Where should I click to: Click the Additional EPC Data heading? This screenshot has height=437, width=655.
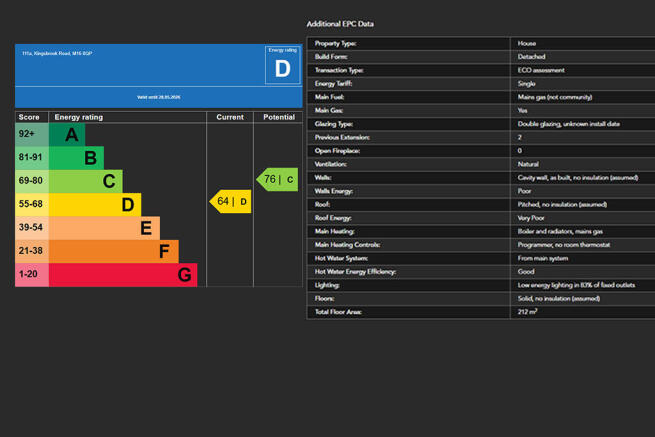[340, 24]
